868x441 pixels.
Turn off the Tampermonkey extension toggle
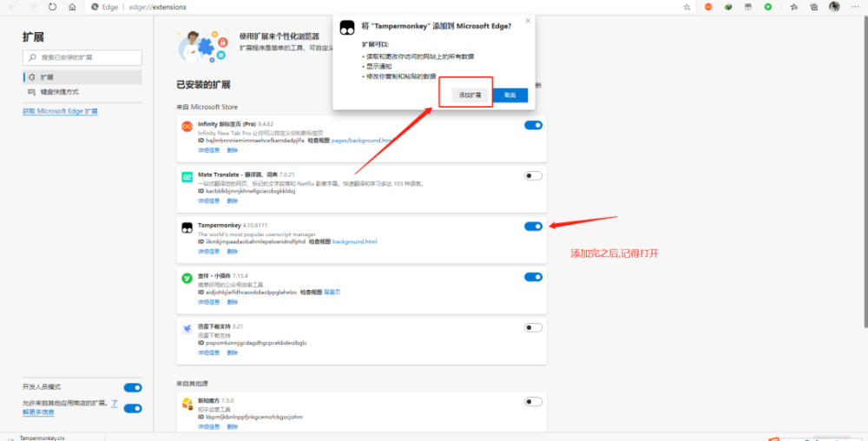tap(533, 227)
